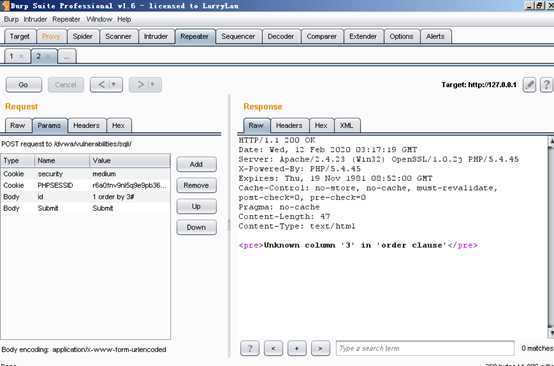
Task: Sort params by Value column header
Action: (130, 161)
